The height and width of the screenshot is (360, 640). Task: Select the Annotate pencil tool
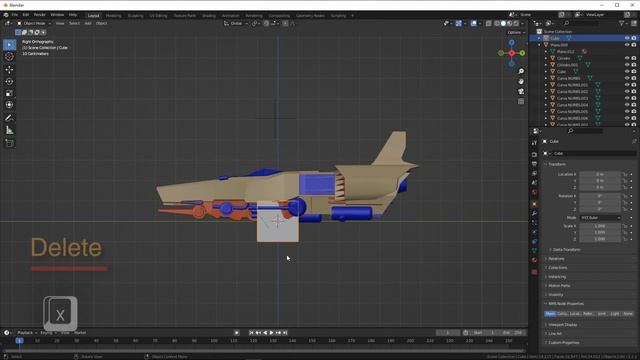pyautogui.click(x=9, y=118)
